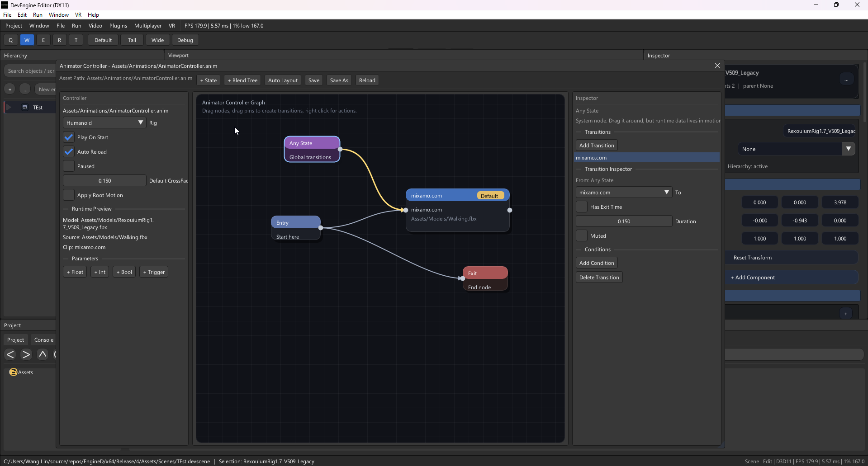Click the plus button in Hierarchy panel
Image resolution: width=868 pixels, height=466 pixels.
[10, 89]
